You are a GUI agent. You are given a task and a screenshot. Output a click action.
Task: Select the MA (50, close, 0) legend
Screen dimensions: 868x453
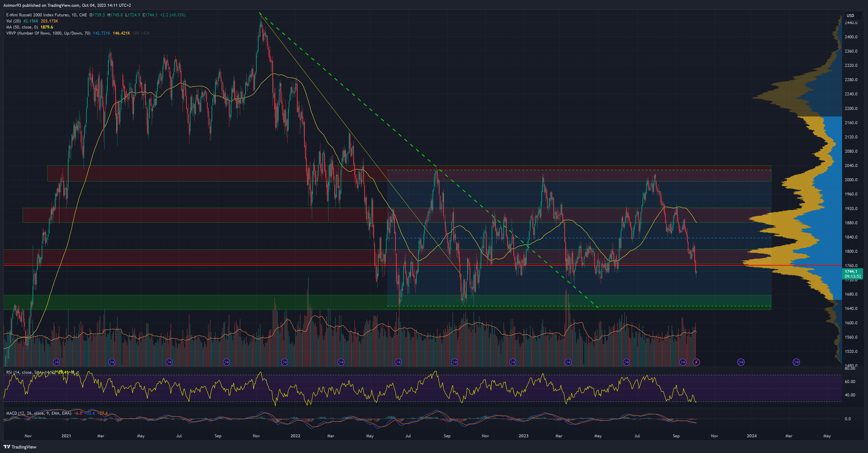[22, 27]
